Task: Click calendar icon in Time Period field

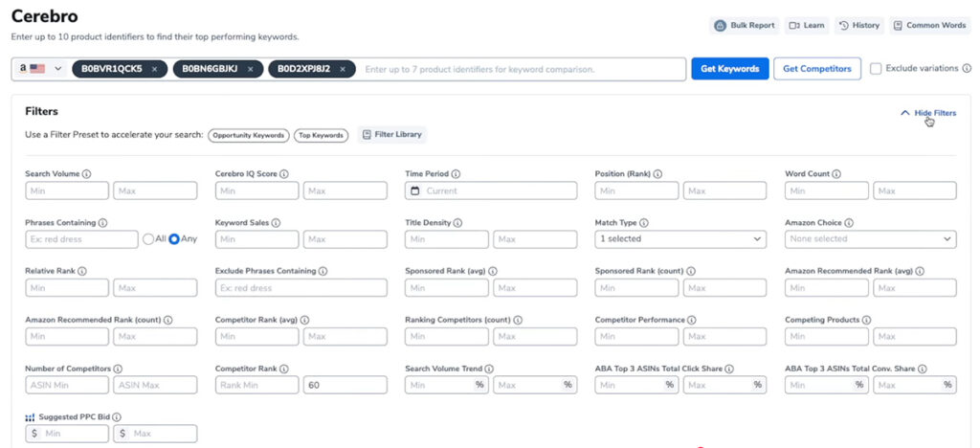Action: point(415,190)
